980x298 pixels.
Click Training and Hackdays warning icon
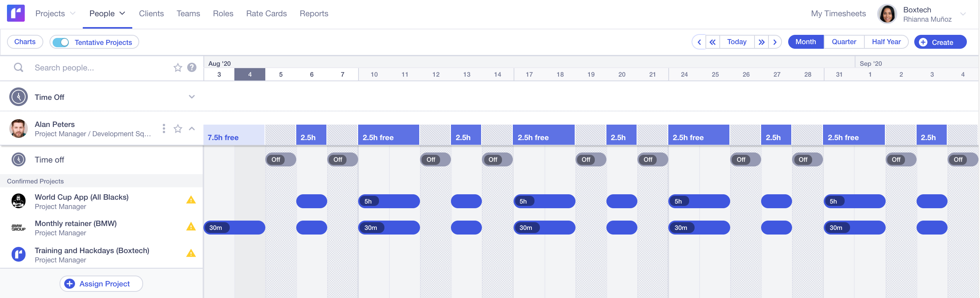pos(191,253)
